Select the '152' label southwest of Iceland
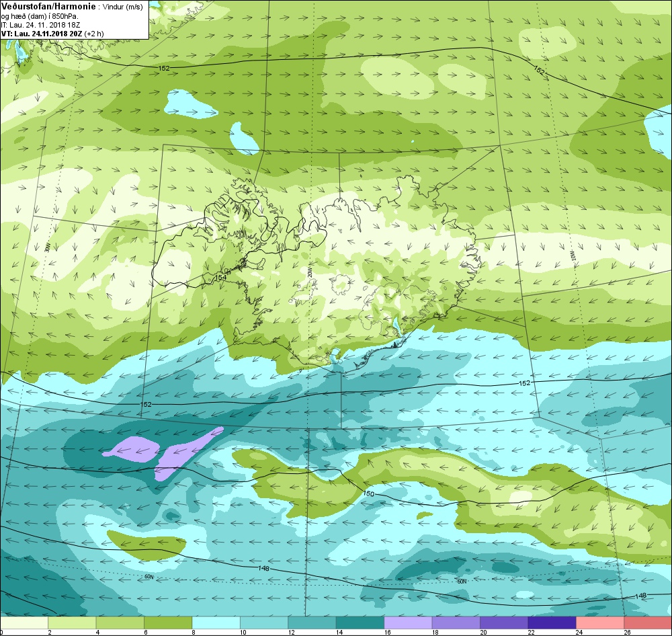The height and width of the screenshot is (636, 672). [146, 405]
